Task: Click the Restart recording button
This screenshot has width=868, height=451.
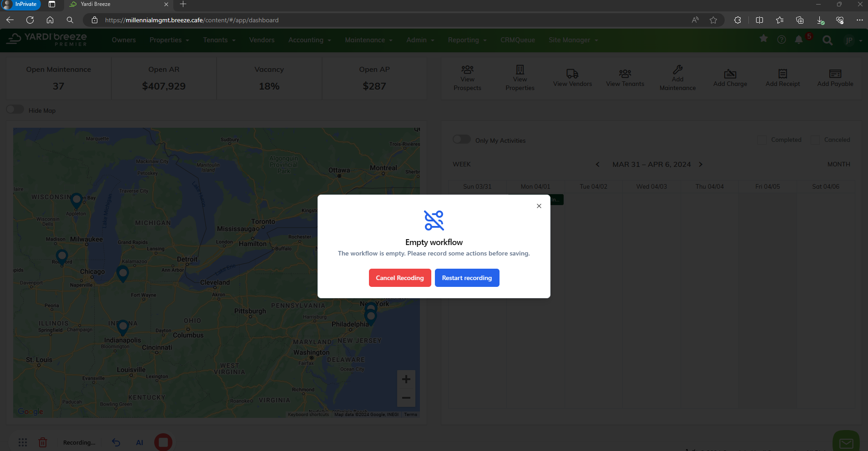Action: click(467, 278)
